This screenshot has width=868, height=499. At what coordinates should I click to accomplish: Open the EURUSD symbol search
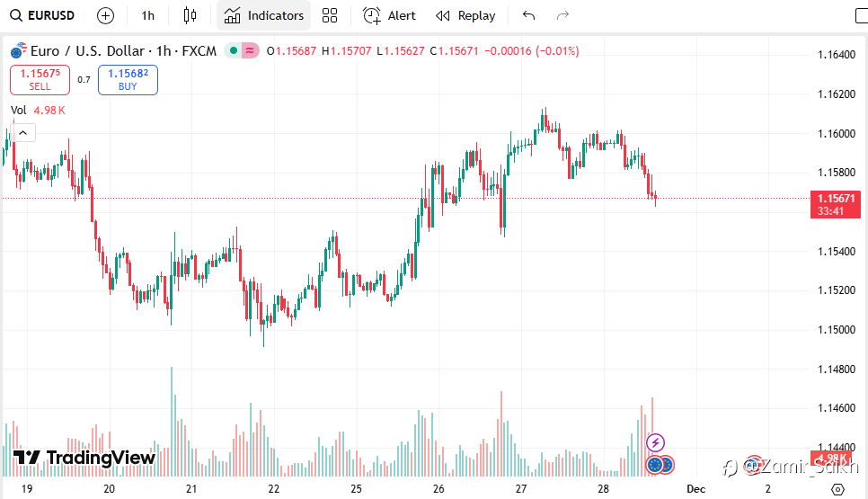coord(43,15)
